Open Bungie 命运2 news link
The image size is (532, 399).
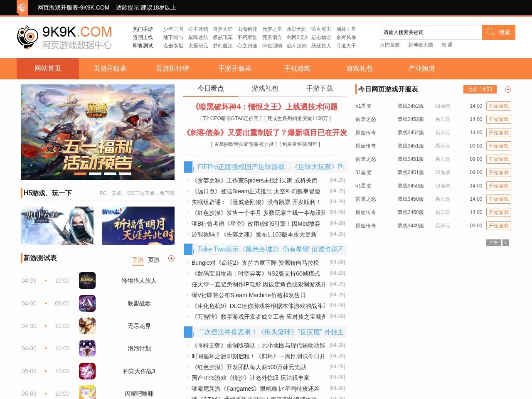pyautogui.click(x=255, y=263)
